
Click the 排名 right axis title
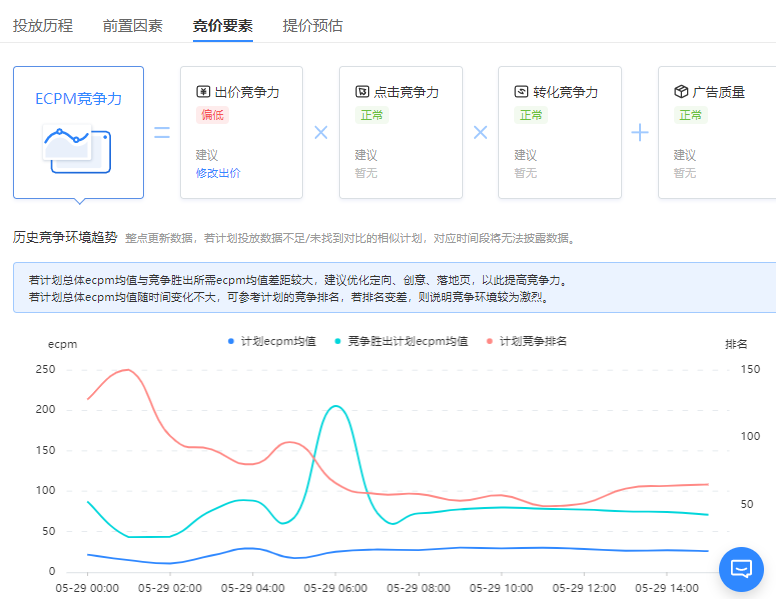coord(736,344)
